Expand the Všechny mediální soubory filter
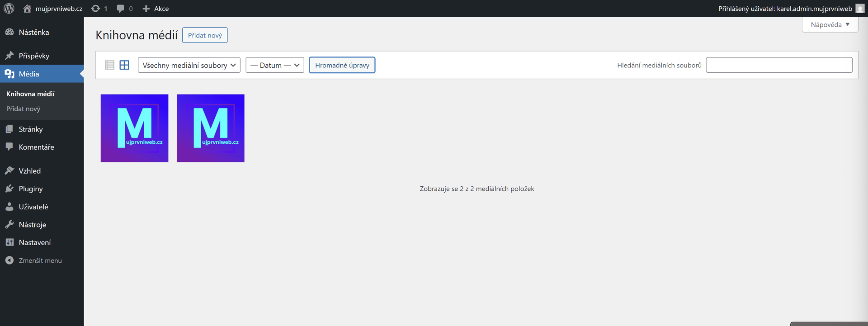The height and width of the screenshot is (326, 868). [189, 65]
